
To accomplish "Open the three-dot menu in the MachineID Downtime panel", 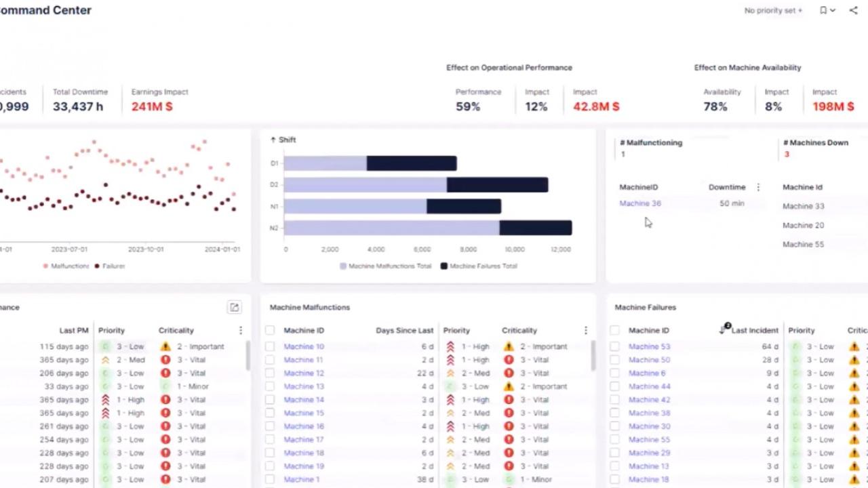I will [757, 187].
